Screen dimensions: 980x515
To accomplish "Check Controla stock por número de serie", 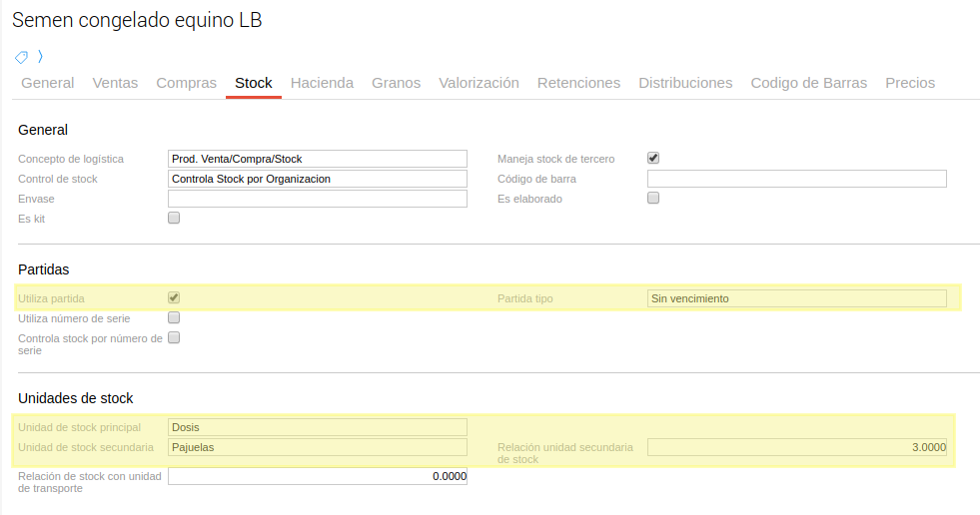I will pos(174,337).
